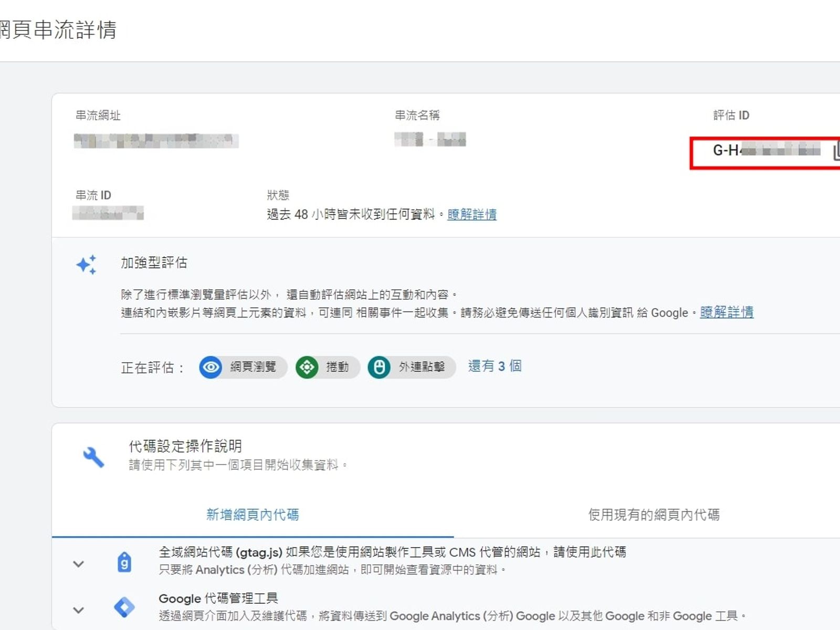Click the green scroll icon for 捲動
840x630 pixels.
point(307,367)
